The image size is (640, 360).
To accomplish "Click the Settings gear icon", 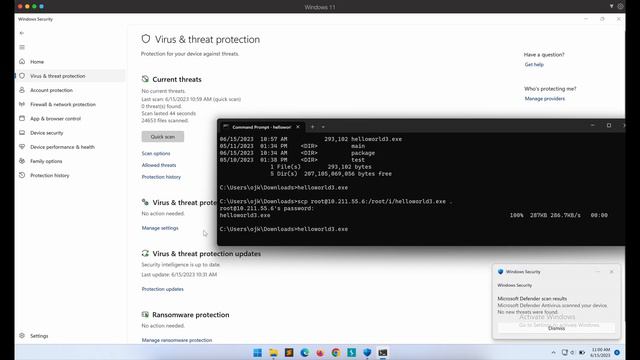I will tap(22, 336).
